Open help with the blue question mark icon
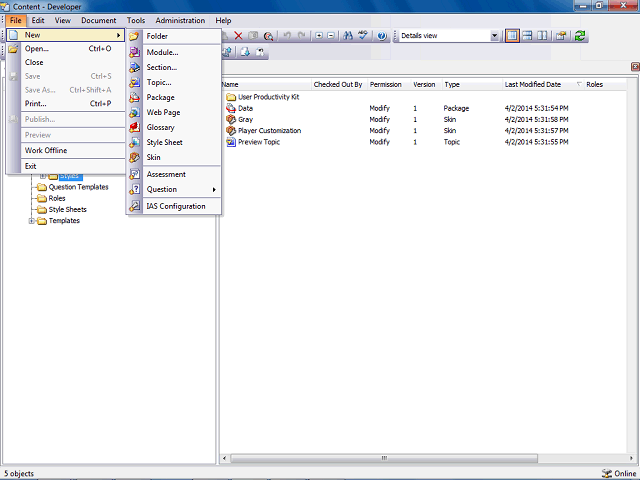Viewport: 640px width, 480px height. pyautogui.click(x=382, y=36)
